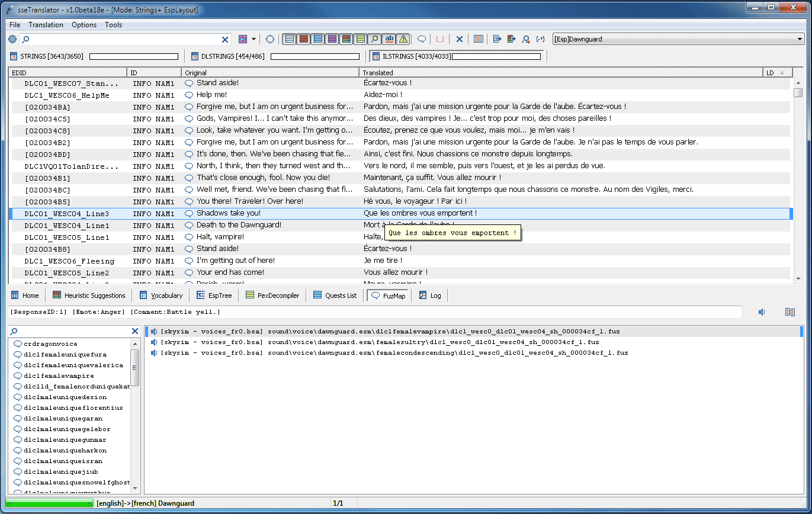Image resolution: width=812 pixels, height=514 pixels.
Task: Open the Esp Dawnguard dropdown
Action: 678,39
